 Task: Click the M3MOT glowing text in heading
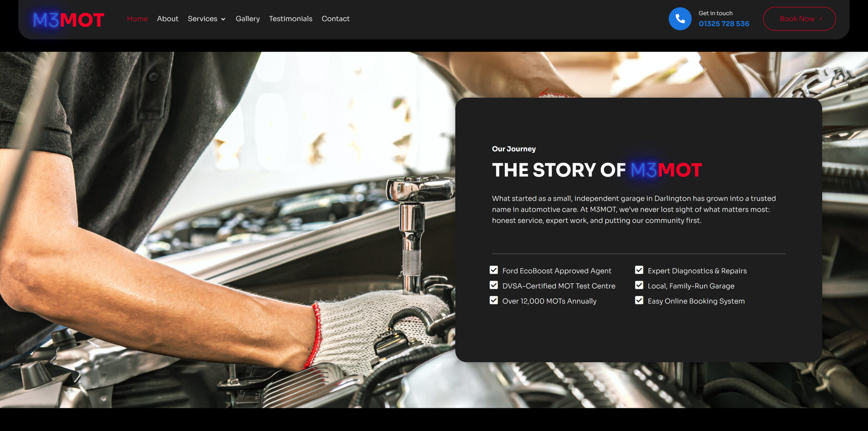(666, 170)
